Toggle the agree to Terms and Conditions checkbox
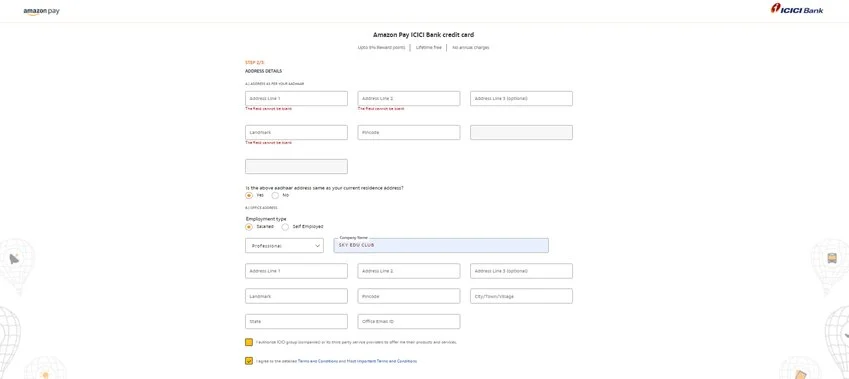849x379 pixels. 249,361
